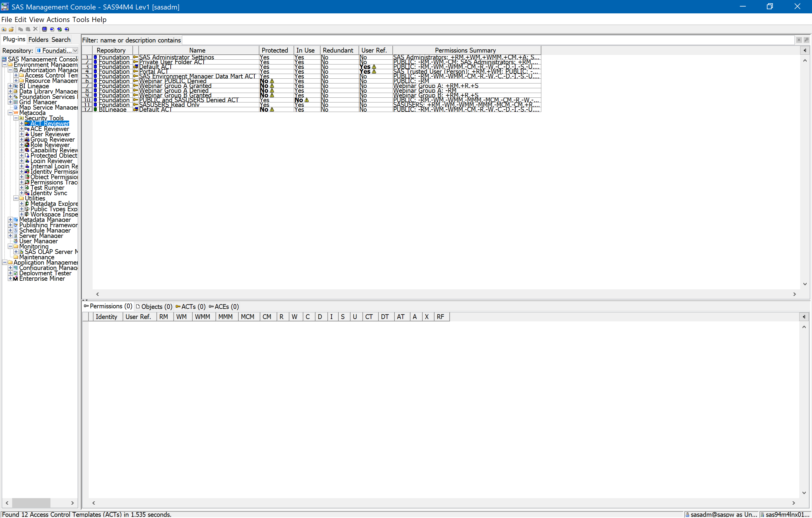Viewport: 812px width, 518px height.
Task: Open the Actions menu
Action: (x=58, y=20)
